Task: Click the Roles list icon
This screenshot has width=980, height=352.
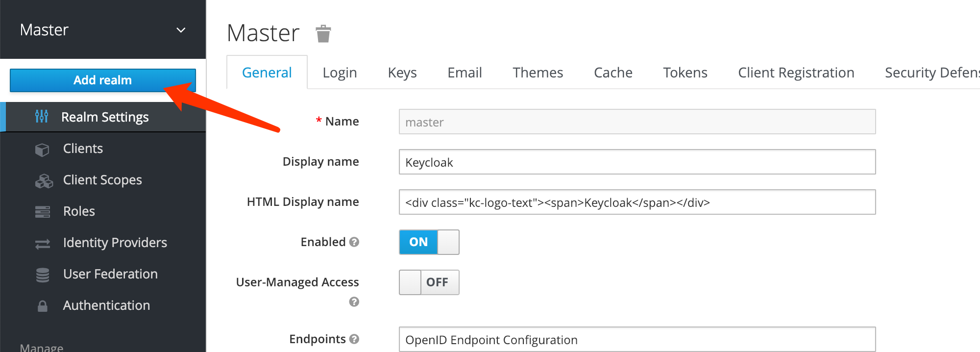Action: (43, 212)
